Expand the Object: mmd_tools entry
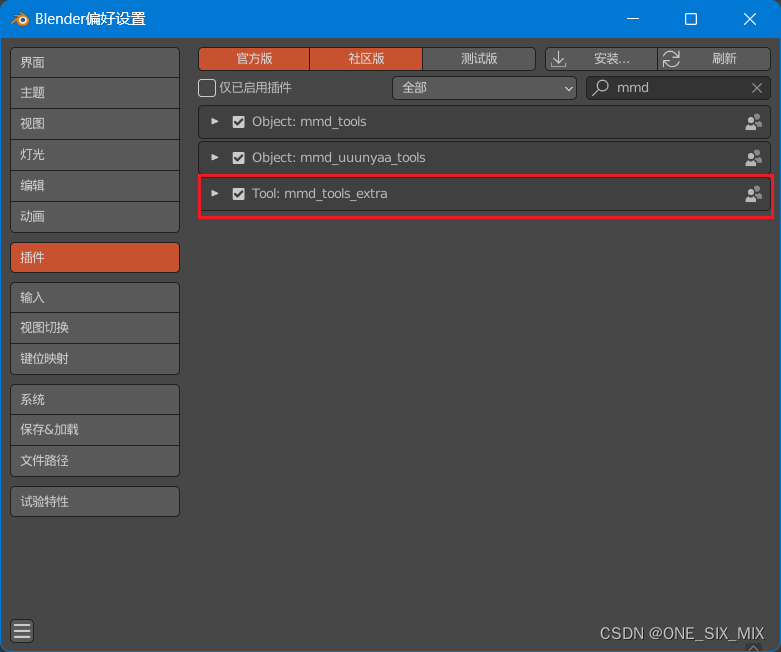Screen dimensions: 781x652 point(215,122)
